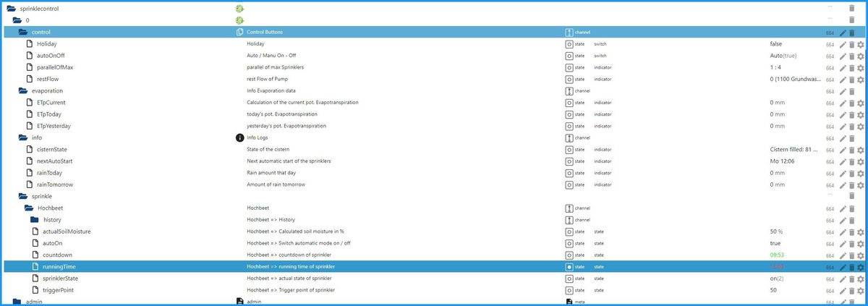Screen dimensions: 868x306
Task: Click the green '09:53' countdown value
Action: (x=777, y=255)
